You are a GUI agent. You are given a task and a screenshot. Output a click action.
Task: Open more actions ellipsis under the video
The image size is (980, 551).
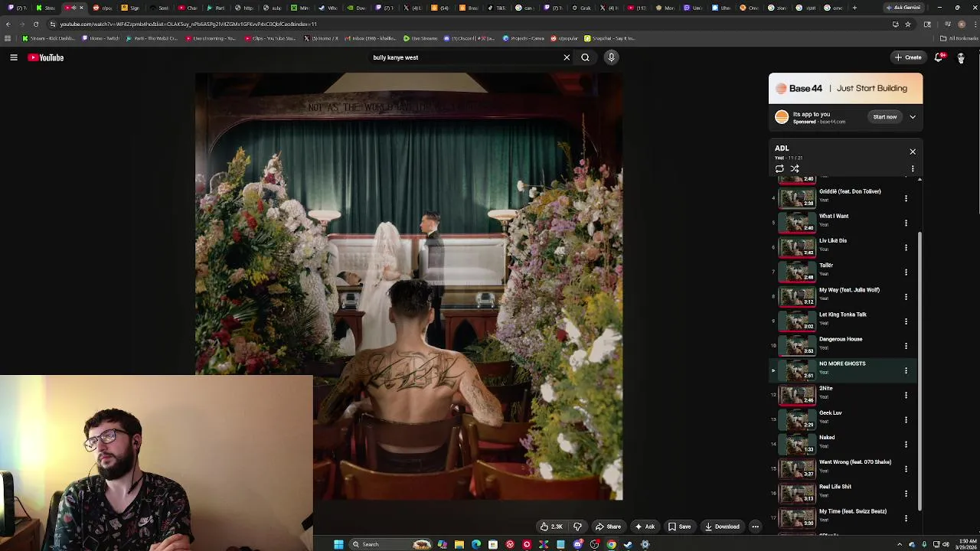coord(755,527)
